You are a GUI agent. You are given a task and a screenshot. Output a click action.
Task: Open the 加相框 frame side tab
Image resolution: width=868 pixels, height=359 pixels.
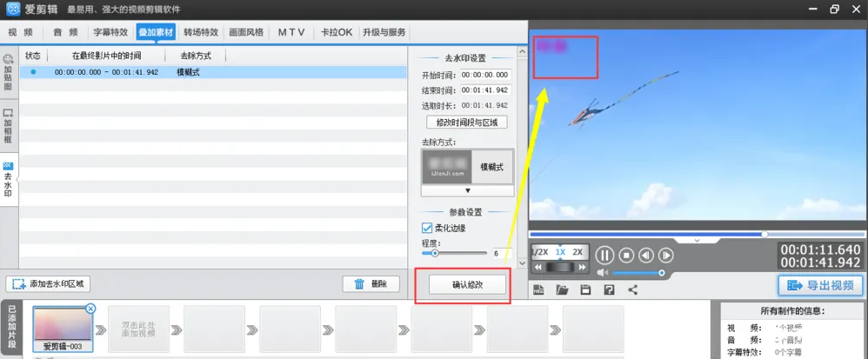coord(9,126)
